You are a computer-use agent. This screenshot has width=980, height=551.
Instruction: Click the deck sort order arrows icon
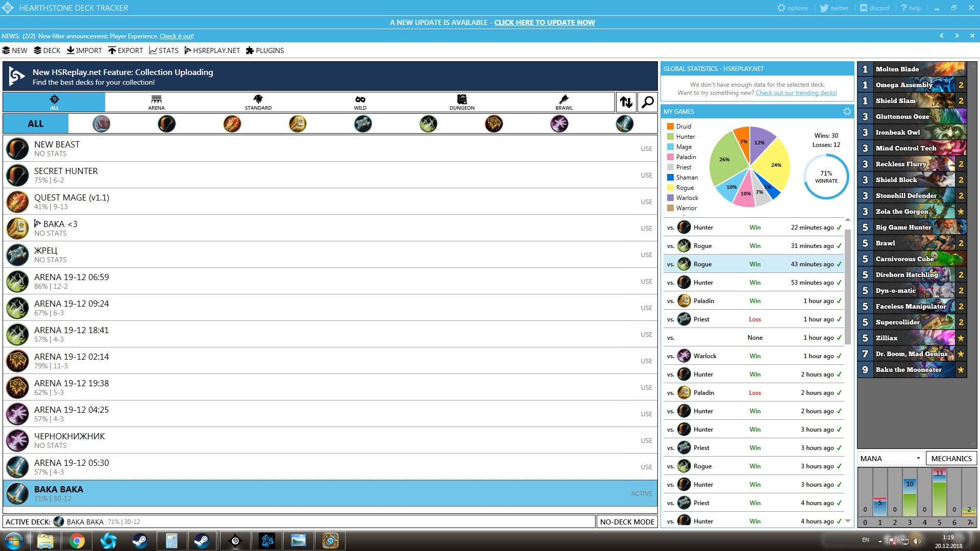point(626,102)
